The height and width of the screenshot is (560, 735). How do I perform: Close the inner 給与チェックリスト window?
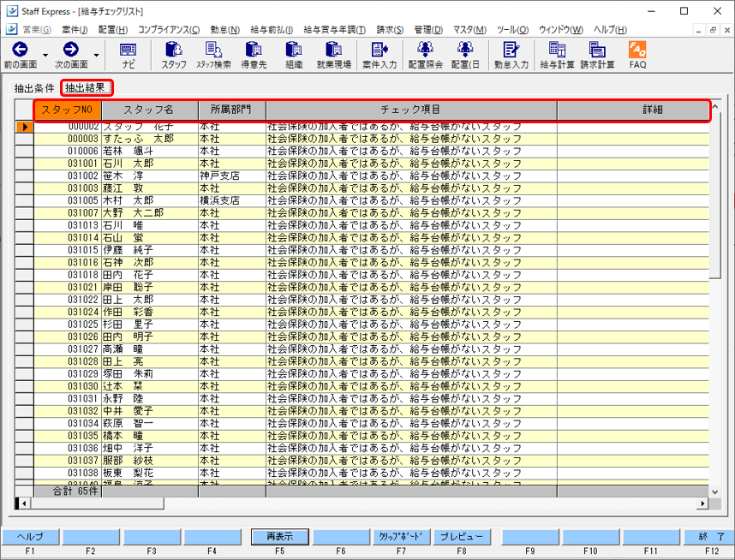(727, 31)
